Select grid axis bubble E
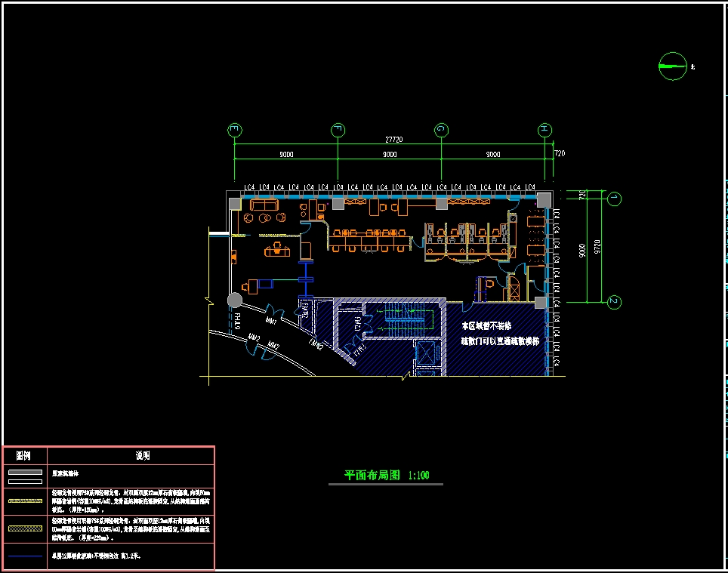This screenshot has height=573, width=728. coord(234,131)
